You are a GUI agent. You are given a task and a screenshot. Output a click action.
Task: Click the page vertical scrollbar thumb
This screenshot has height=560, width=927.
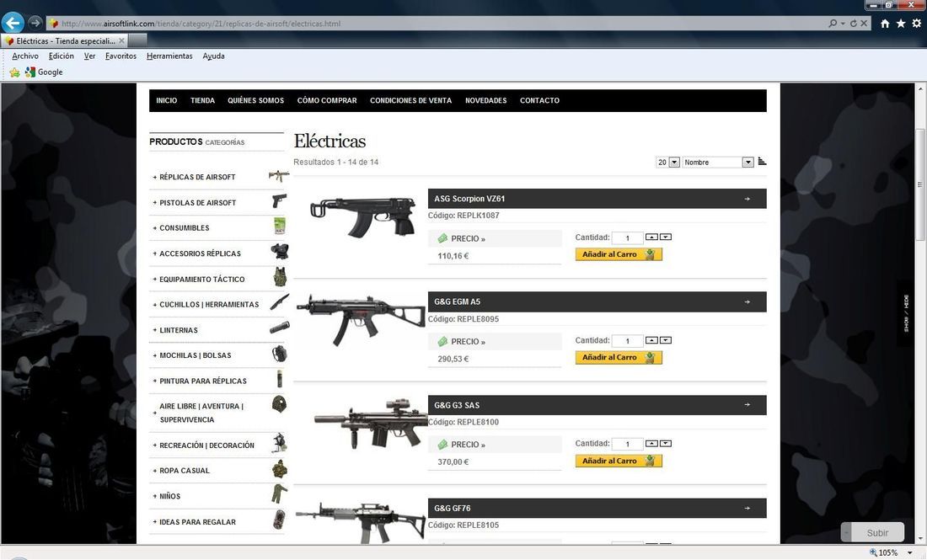[920, 184]
